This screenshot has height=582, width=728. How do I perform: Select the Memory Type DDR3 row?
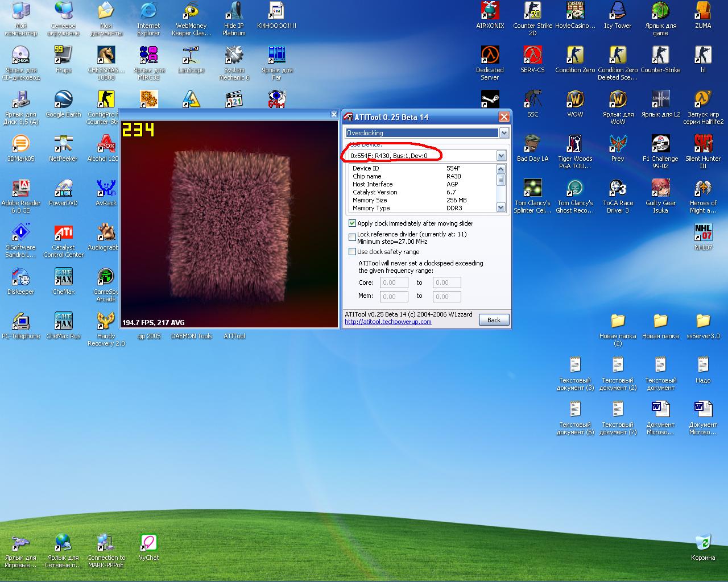coord(423,208)
